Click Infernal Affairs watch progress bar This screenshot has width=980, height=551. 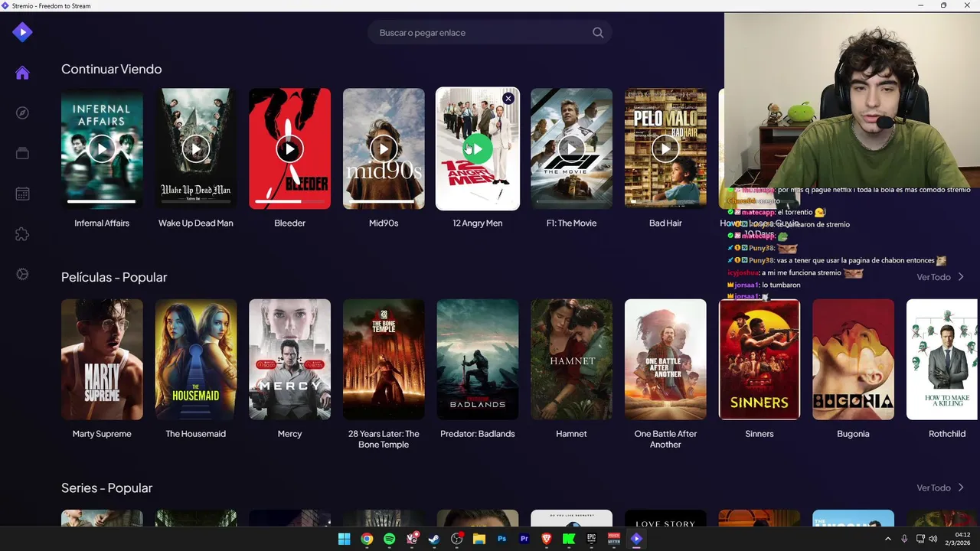[x=102, y=202]
